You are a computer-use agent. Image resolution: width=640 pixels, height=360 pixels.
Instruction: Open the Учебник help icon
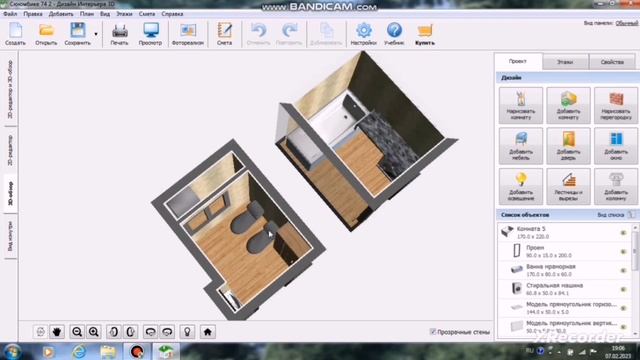(x=394, y=34)
